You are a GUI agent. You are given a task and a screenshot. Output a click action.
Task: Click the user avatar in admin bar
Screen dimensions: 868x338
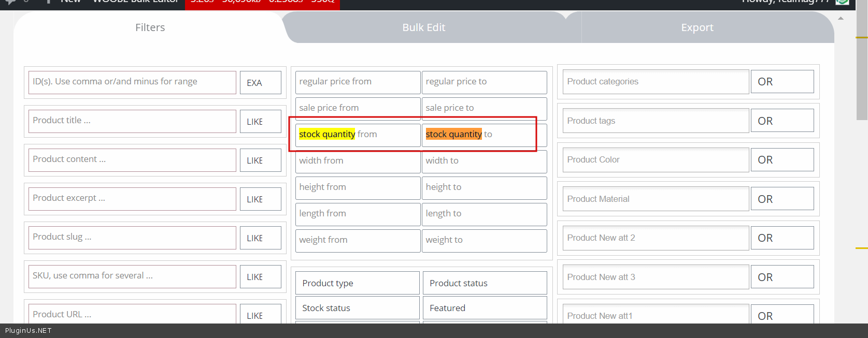pos(842,2)
